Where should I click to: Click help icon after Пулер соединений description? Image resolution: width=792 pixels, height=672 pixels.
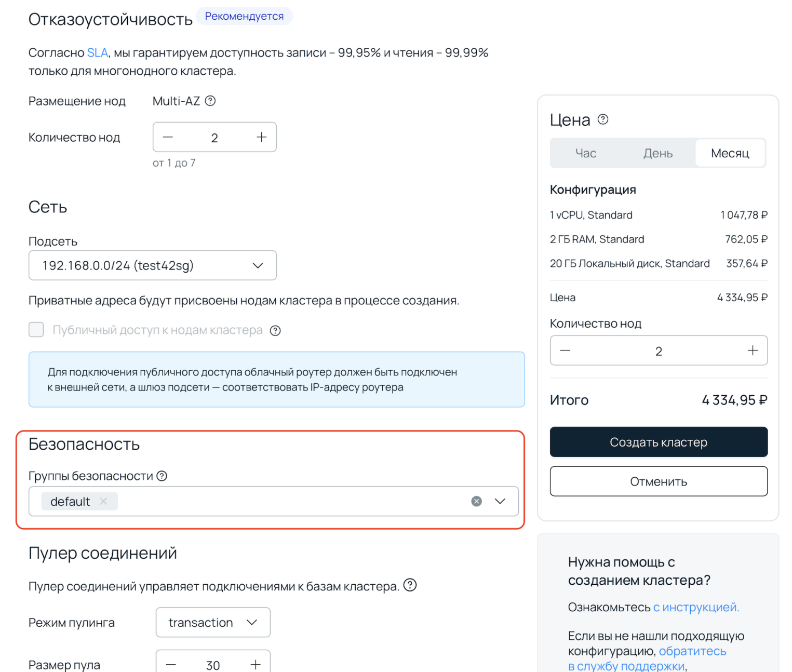pos(410,585)
